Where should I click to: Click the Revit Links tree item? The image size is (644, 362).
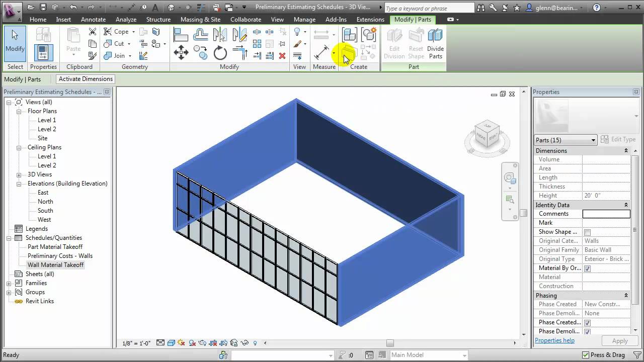coord(40,301)
